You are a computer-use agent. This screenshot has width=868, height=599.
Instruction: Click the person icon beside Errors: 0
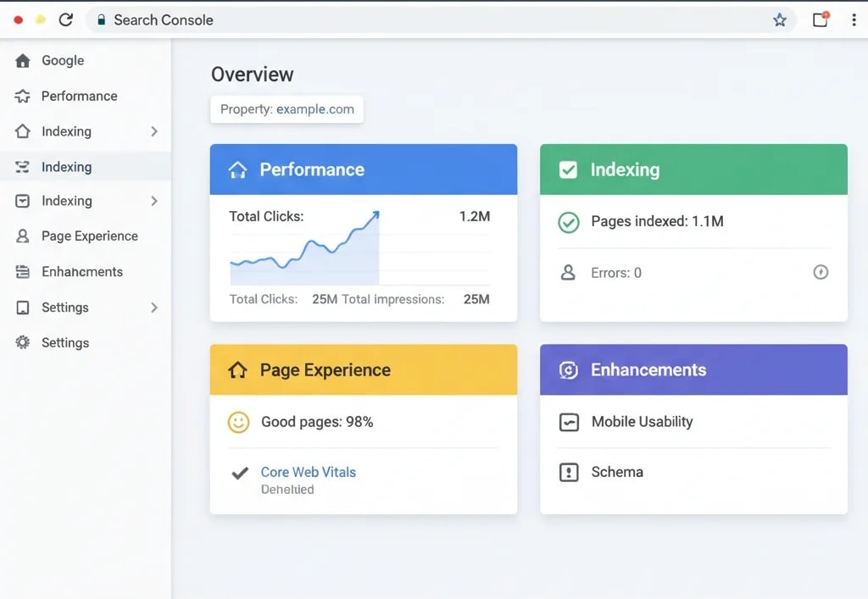(x=568, y=273)
